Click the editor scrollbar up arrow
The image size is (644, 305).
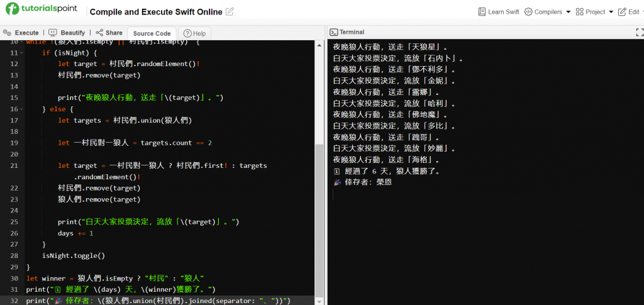(x=319, y=44)
